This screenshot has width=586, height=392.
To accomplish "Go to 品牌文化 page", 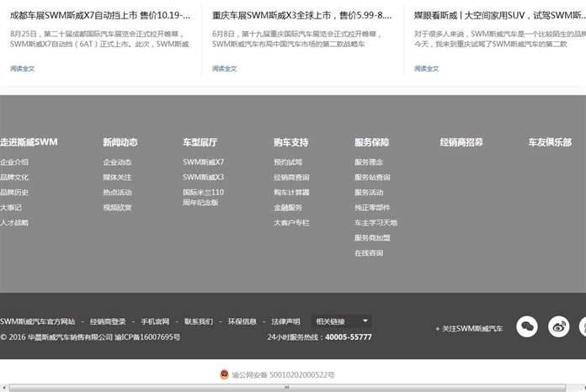I will 14,177.
